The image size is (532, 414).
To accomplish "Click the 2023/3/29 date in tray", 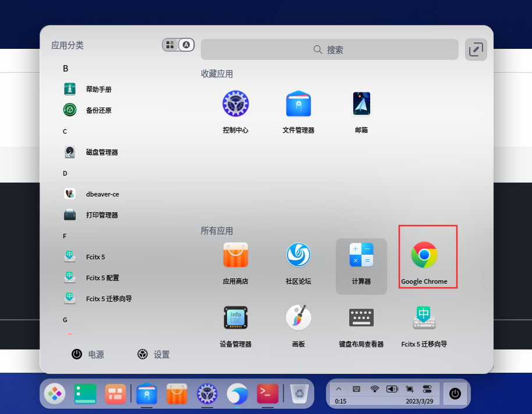I will 419,401.
